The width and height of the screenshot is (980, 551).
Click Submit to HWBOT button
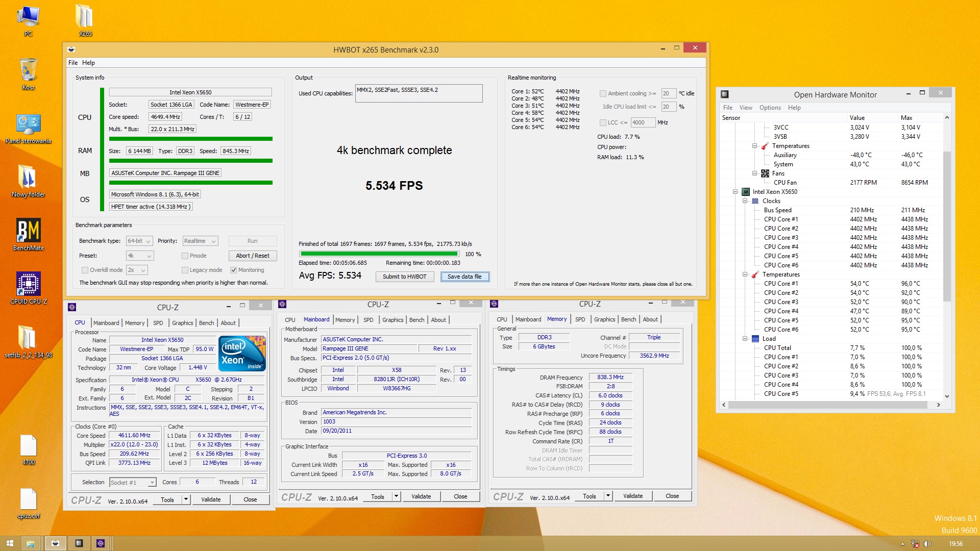[404, 277]
